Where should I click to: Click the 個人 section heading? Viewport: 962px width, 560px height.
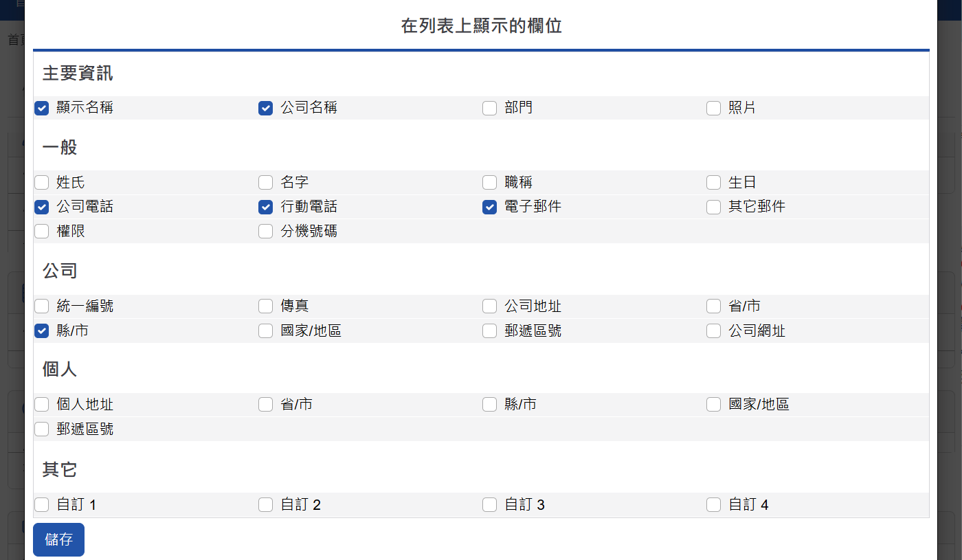tap(60, 370)
